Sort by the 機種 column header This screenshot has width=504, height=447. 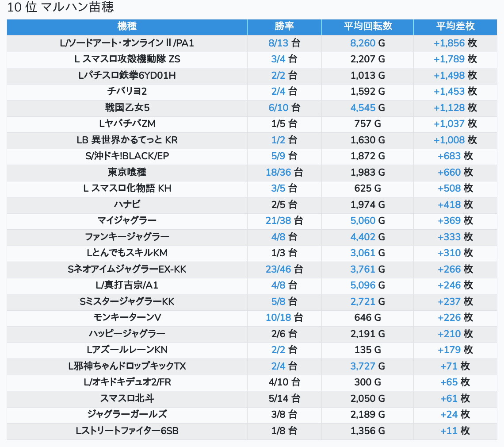(x=127, y=26)
